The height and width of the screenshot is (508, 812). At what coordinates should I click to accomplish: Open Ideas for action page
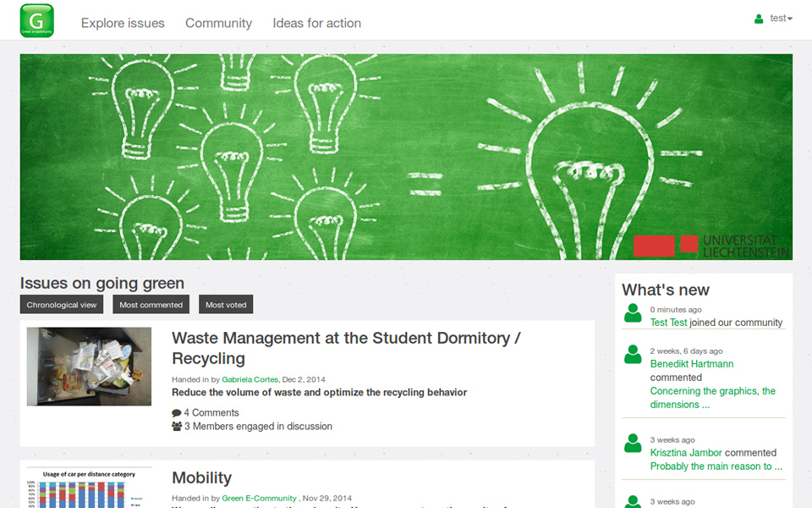pos(317,24)
